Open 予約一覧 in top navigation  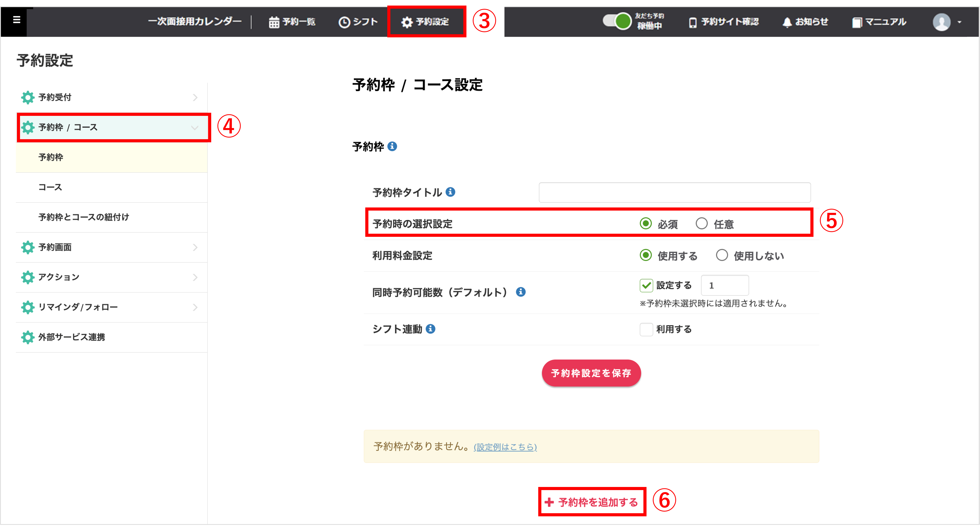tap(292, 22)
